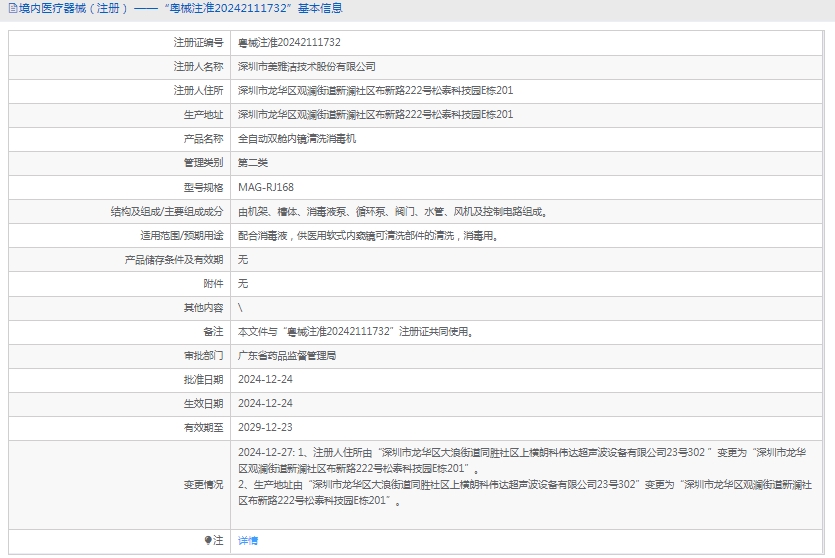The image size is (835, 558).
Task: Open the 详情 details link
Action: pyautogui.click(x=247, y=540)
